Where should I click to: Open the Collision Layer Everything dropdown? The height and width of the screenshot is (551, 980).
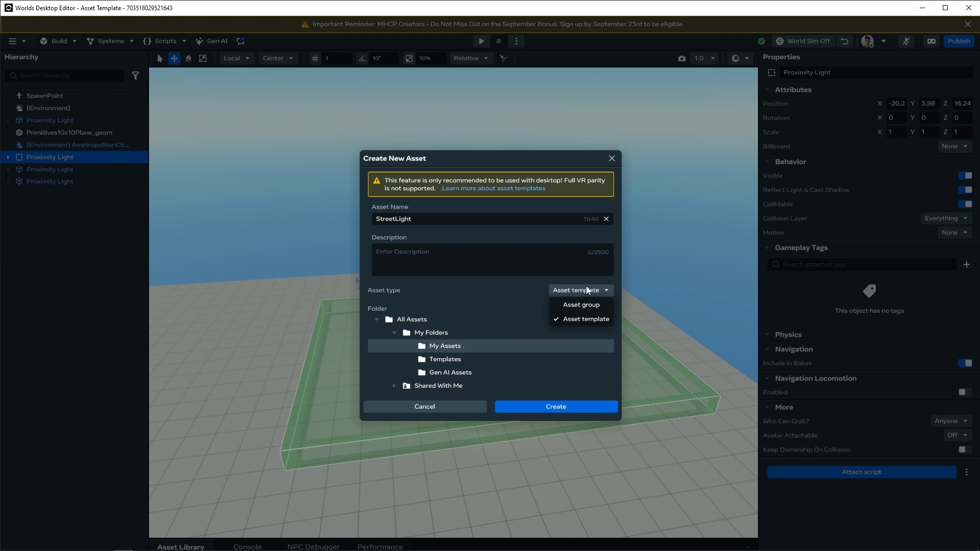pos(946,218)
